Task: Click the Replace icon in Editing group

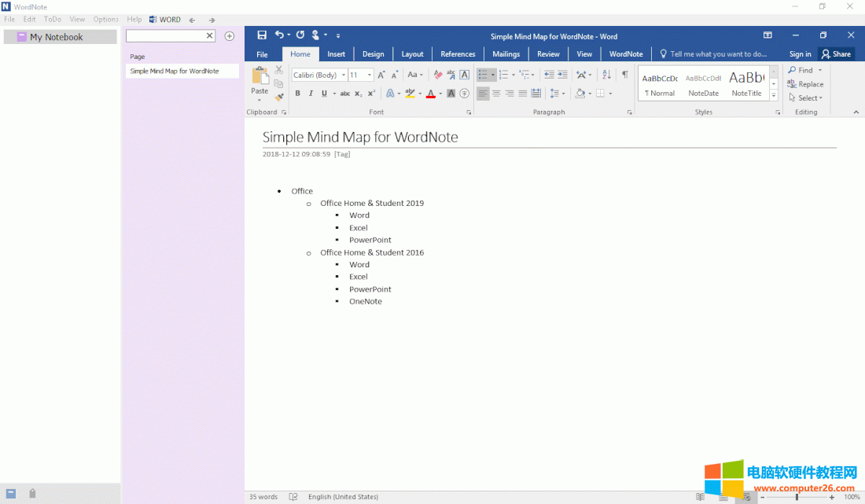Action: (806, 84)
